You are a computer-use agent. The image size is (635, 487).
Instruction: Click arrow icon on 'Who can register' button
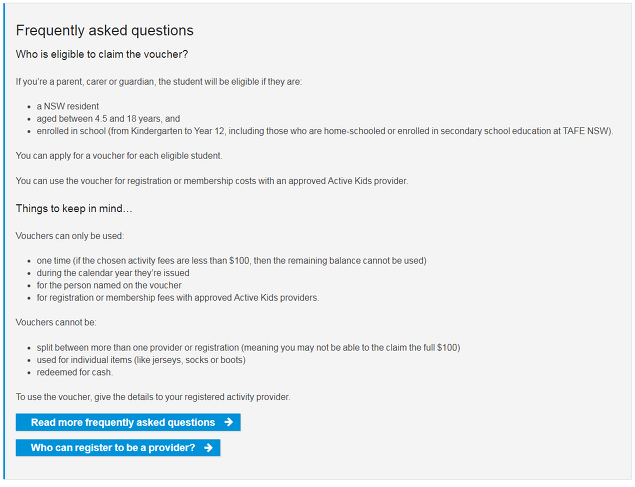tap(208, 448)
